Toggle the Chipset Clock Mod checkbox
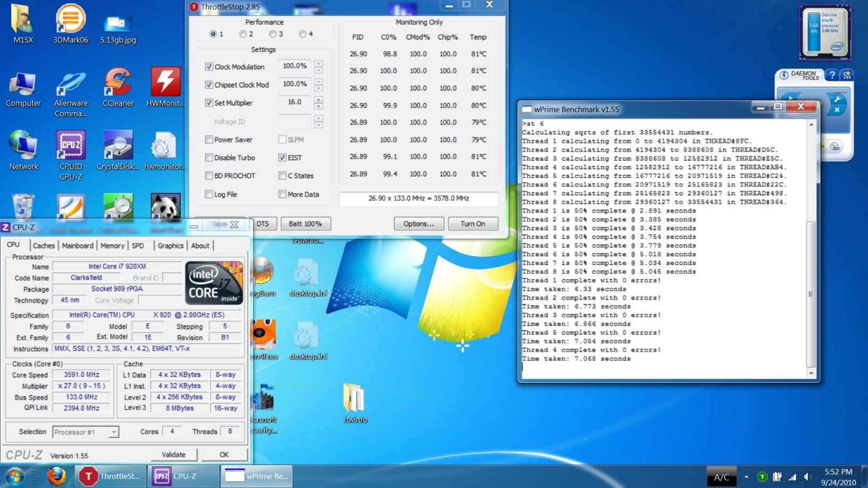The image size is (868, 488). pos(209,85)
